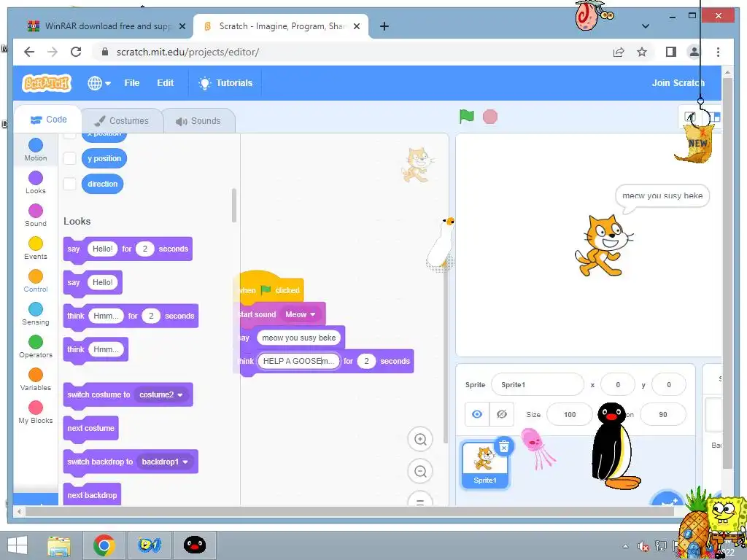Select the Motion block category
The image size is (747, 560).
[x=36, y=149]
